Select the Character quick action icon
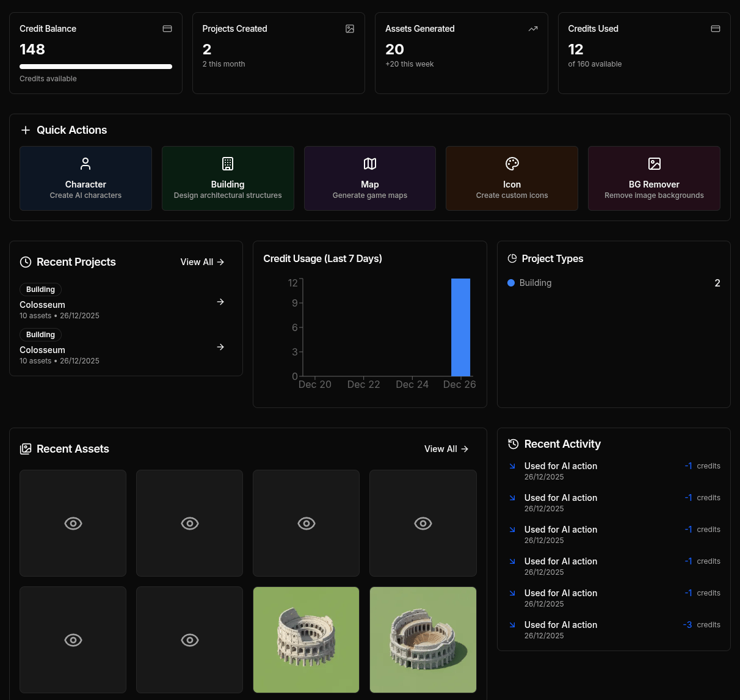Image resolution: width=740 pixels, height=700 pixels. click(x=85, y=164)
